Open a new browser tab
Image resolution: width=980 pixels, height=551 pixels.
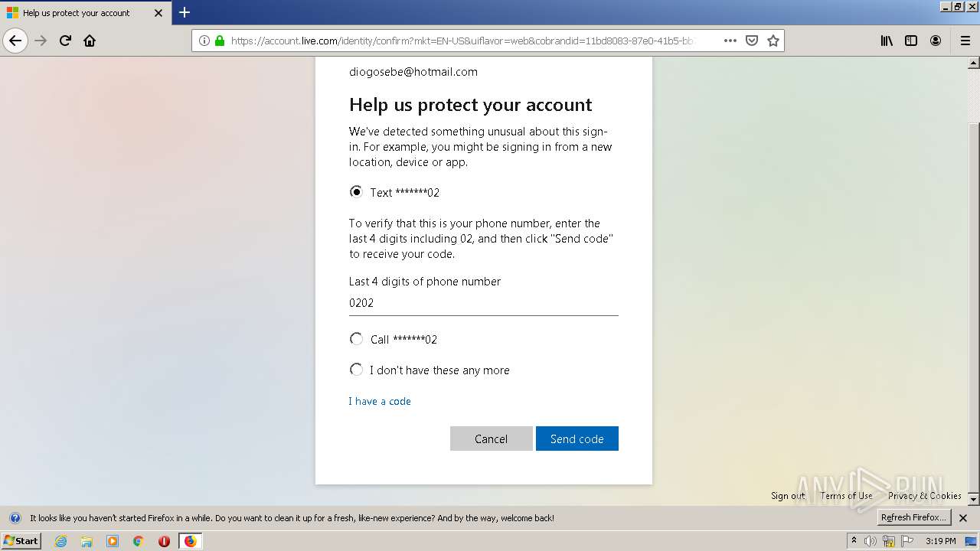point(185,12)
